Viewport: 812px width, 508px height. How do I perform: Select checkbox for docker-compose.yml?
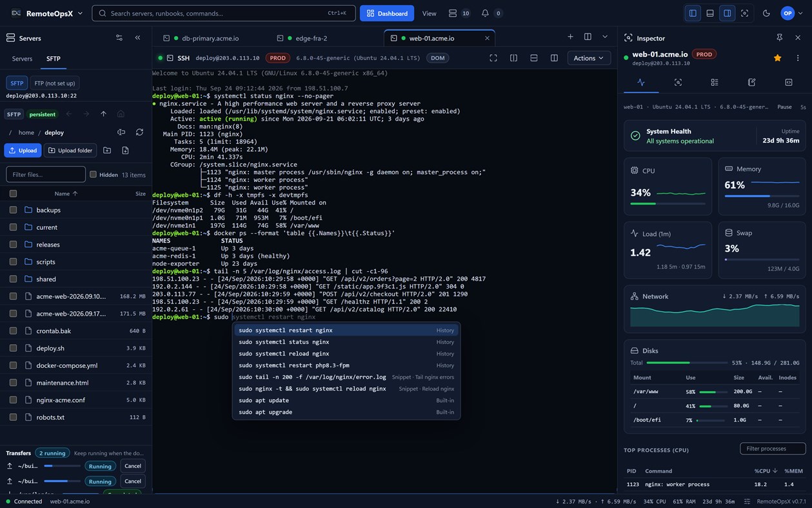coord(13,365)
